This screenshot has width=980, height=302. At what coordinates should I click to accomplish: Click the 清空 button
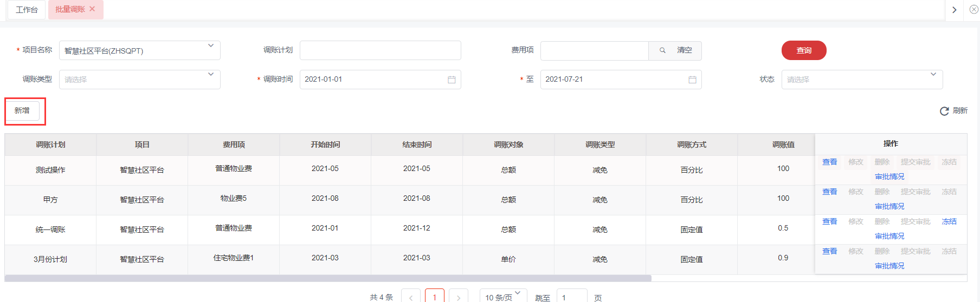tap(685, 50)
